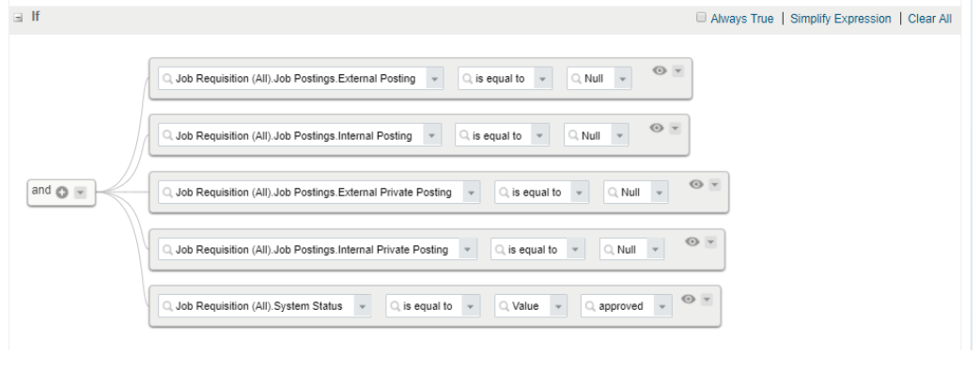
Task: Toggle eye icon on External Private Posting row
Action: click(x=696, y=184)
